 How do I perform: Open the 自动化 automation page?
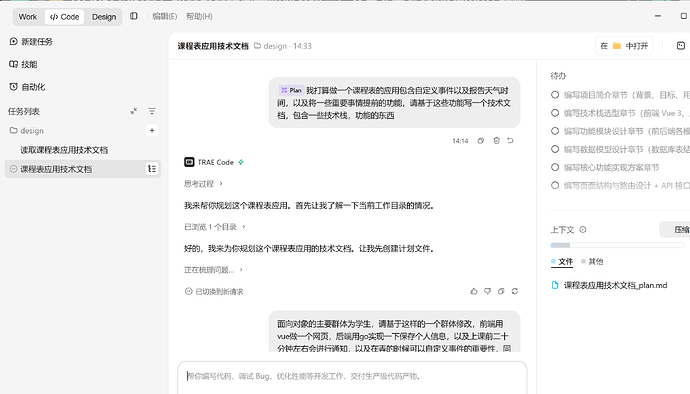click(27, 87)
